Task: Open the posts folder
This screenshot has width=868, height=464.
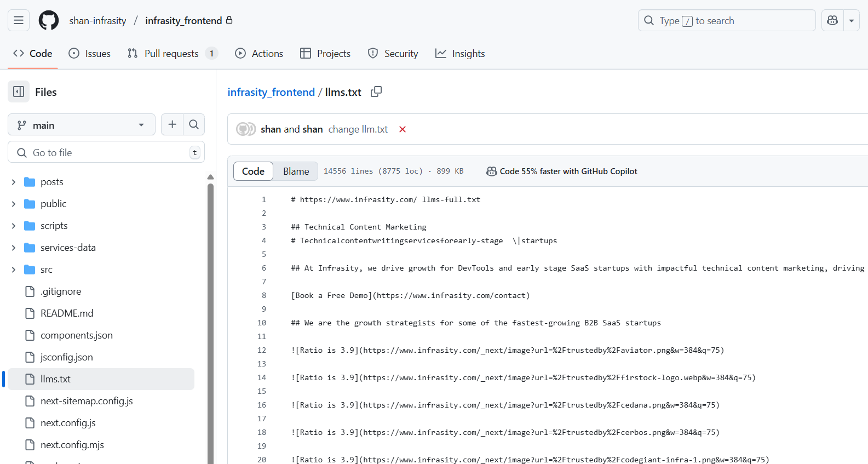Action: coord(52,182)
